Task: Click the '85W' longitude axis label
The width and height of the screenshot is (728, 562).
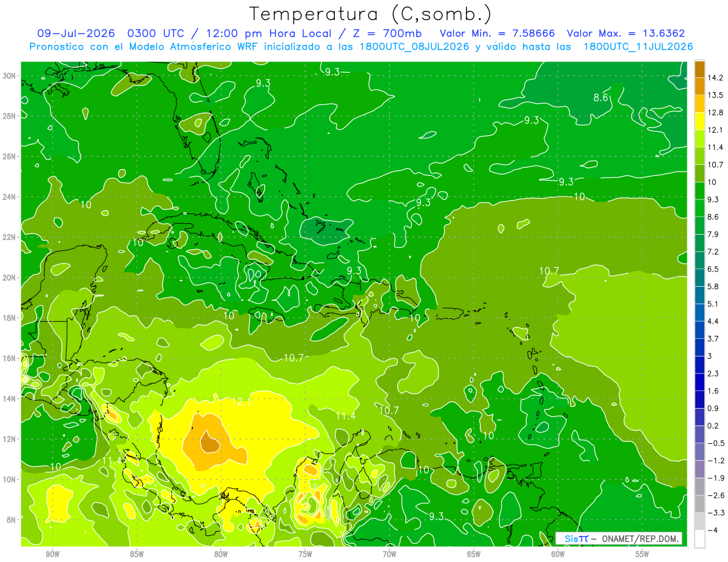Action: [x=136, y=555]
